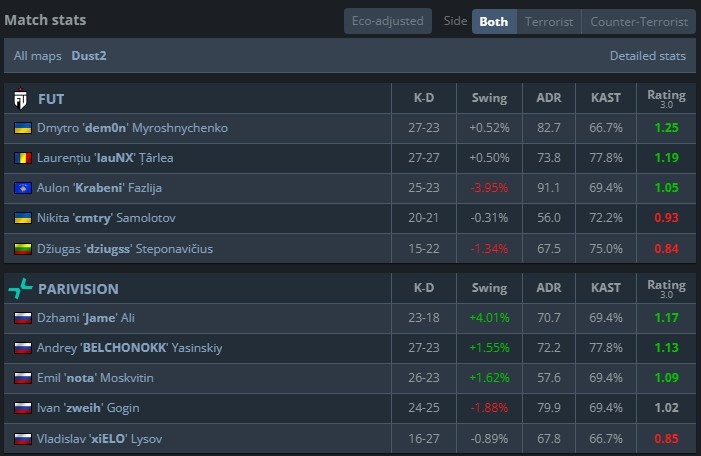The height and width of the screenshot is (456, 701).
Task: Open the FUT team name link
Action: (52, 99)
